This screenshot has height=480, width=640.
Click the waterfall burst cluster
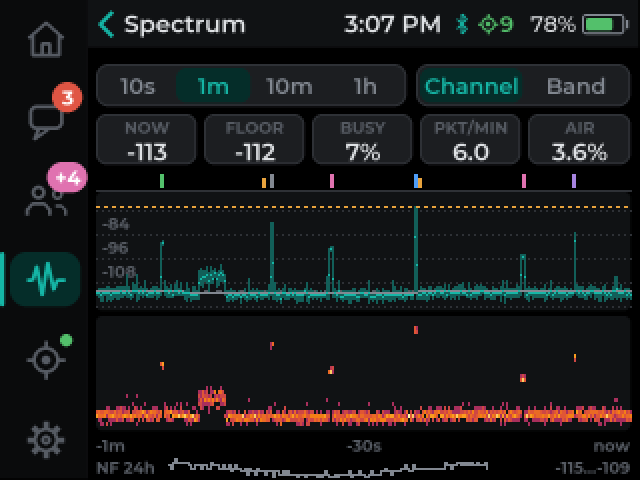(x=211, y=398)
